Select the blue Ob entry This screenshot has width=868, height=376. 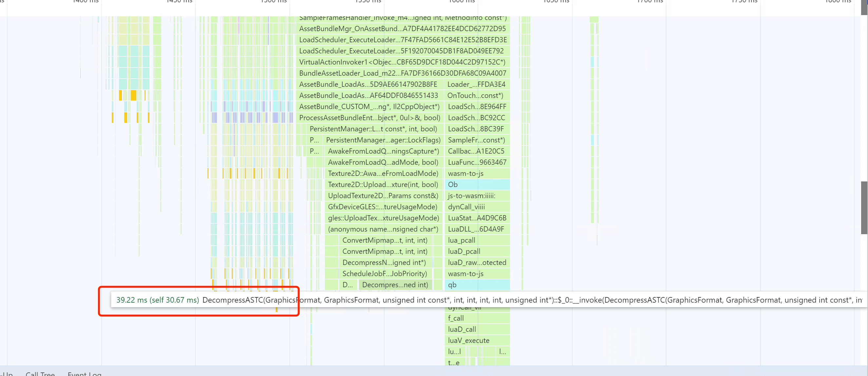[477, 184]
